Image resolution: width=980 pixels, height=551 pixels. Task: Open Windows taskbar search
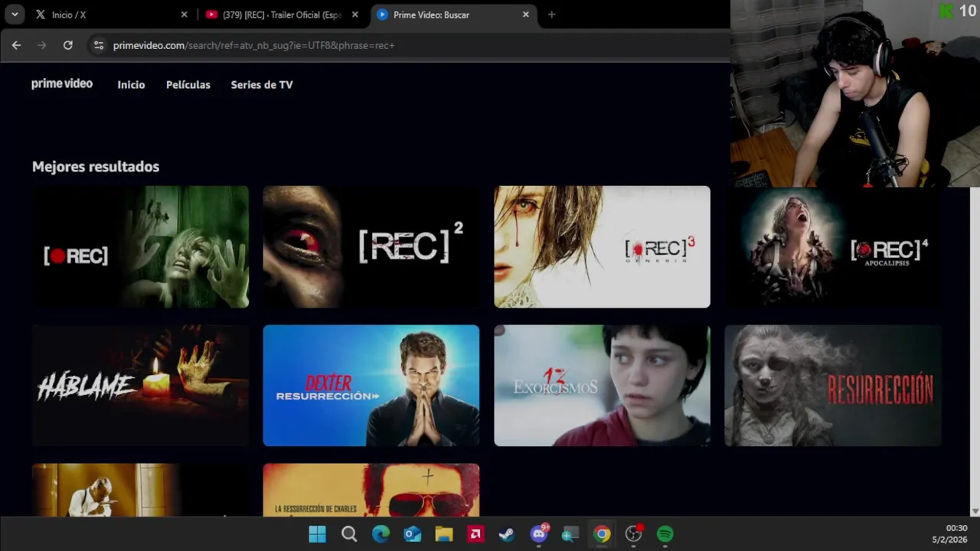coord(349,534)
